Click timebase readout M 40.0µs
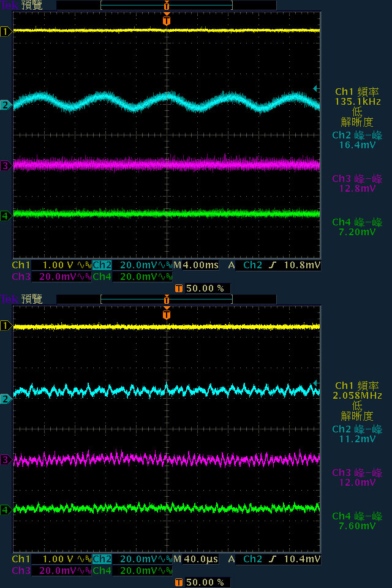Viewport: 392px width, 588px height. tap(196, 559)
